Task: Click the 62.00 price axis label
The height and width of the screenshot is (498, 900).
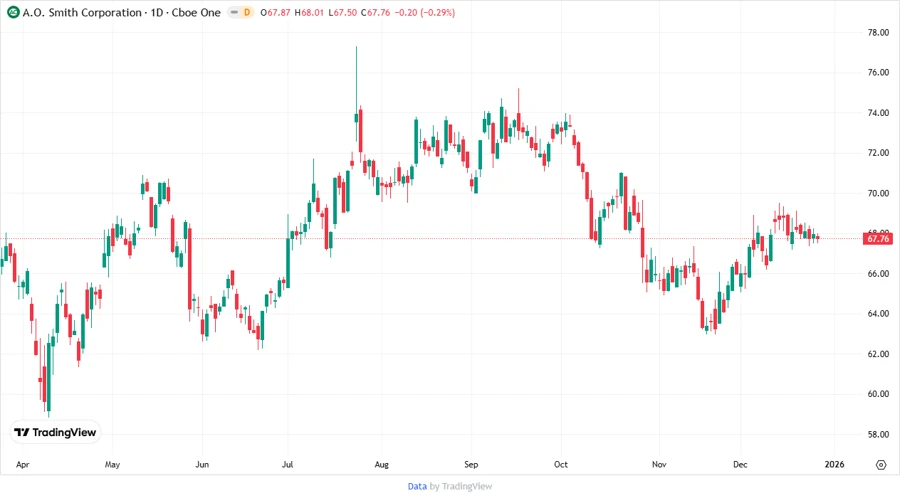Action: [878, 354]
